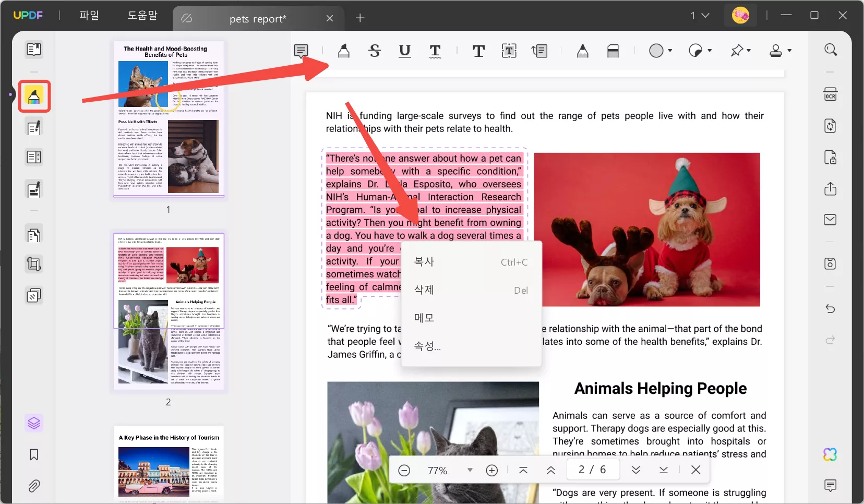
Task: Select page 1 thumbnail
Action: [169, 119]
